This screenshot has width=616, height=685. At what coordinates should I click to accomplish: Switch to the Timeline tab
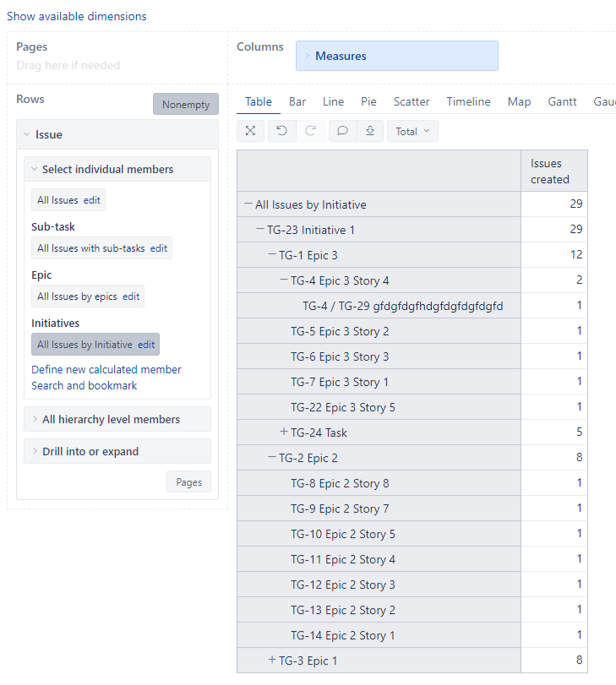(468, 101)
